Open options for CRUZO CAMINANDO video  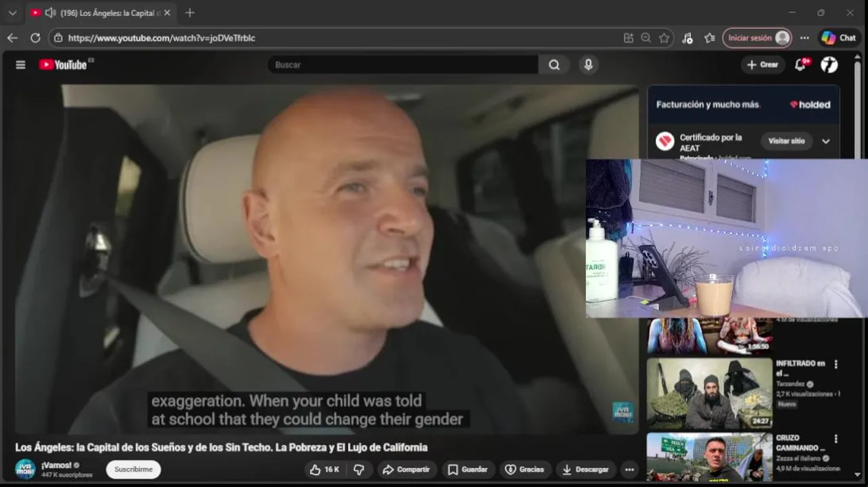pyautogui.click(x=836, y=439)
